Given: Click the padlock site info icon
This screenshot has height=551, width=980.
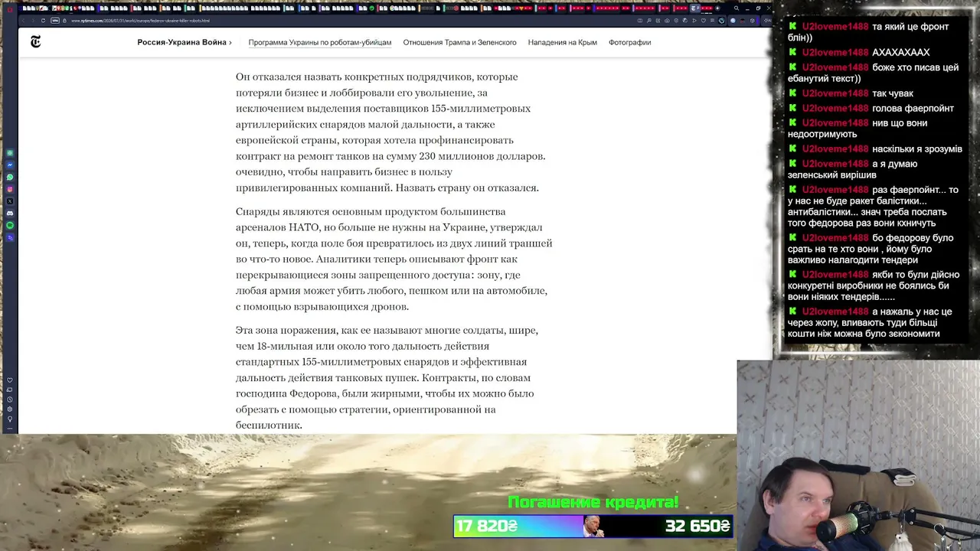Looking at the screenshot, I should click(64, 21).
